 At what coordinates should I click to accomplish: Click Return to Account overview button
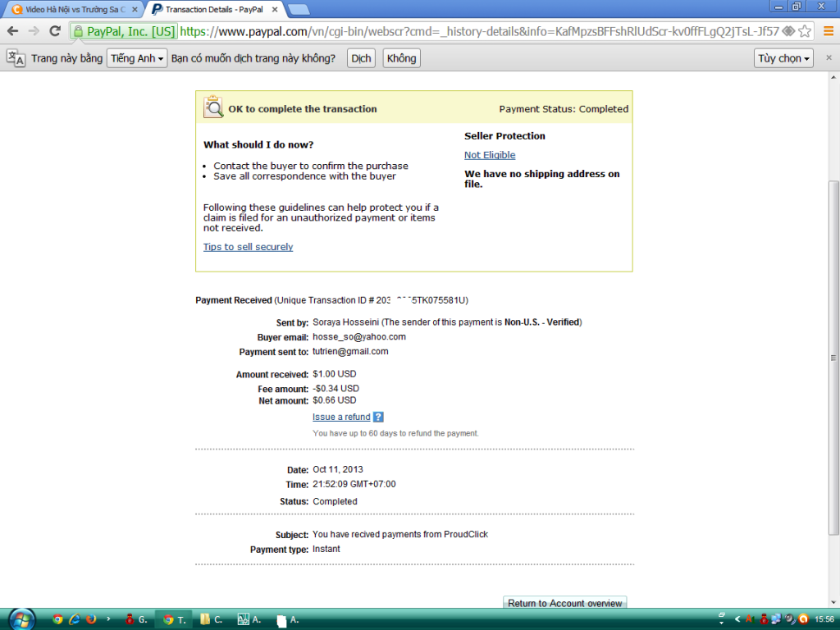point(564,603)
